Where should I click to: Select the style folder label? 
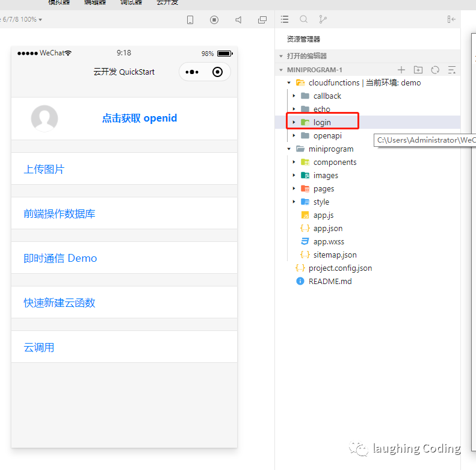(x=321, y=202)
